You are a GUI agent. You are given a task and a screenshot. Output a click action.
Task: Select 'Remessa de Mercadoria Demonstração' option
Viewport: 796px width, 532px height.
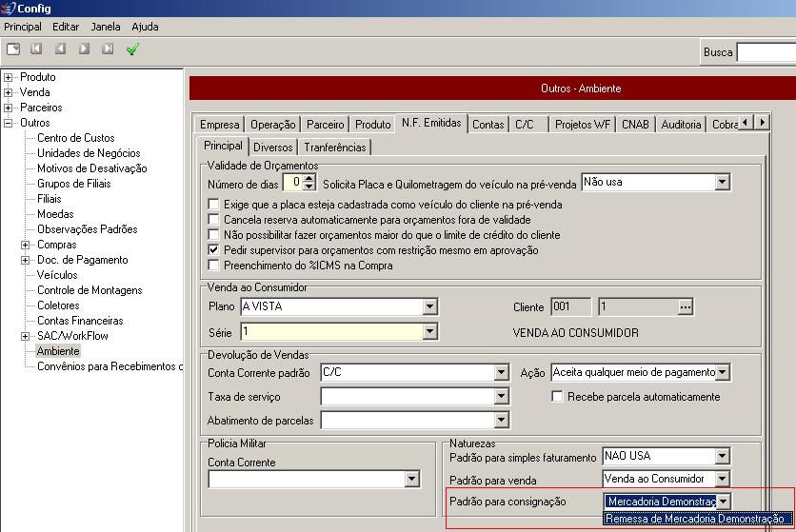coord(694,519)
